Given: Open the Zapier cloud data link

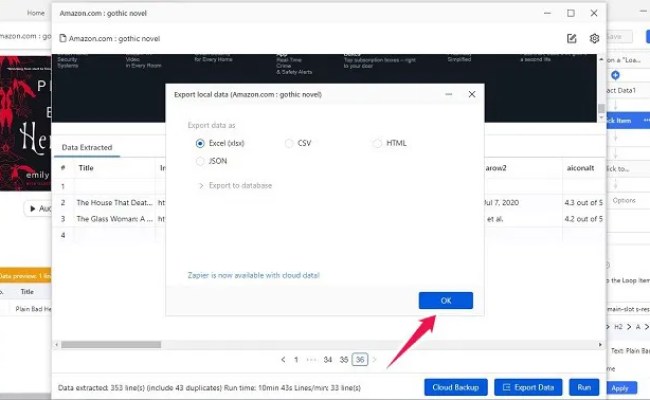Looking at the screenshot, I should pos(253,275).
